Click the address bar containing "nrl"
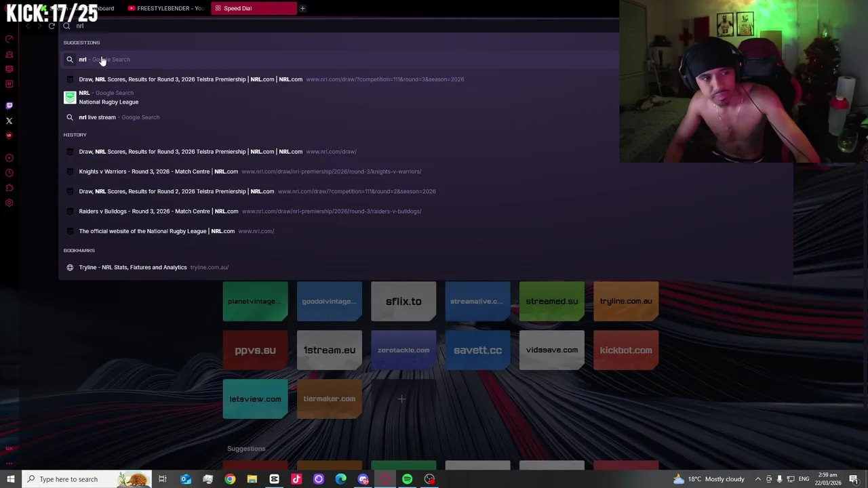The height and width of the screenshot is (488, 868). pyautogui.click(x=339, y=26)
